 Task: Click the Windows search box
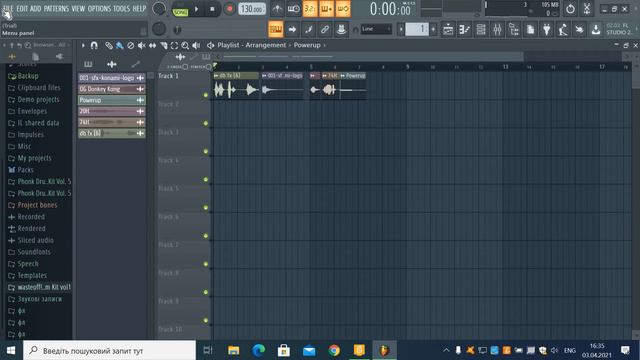coord(110,350)
